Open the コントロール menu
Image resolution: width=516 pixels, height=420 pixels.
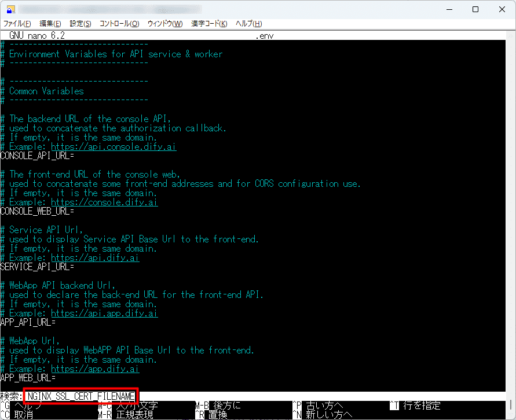click(118, 23)
